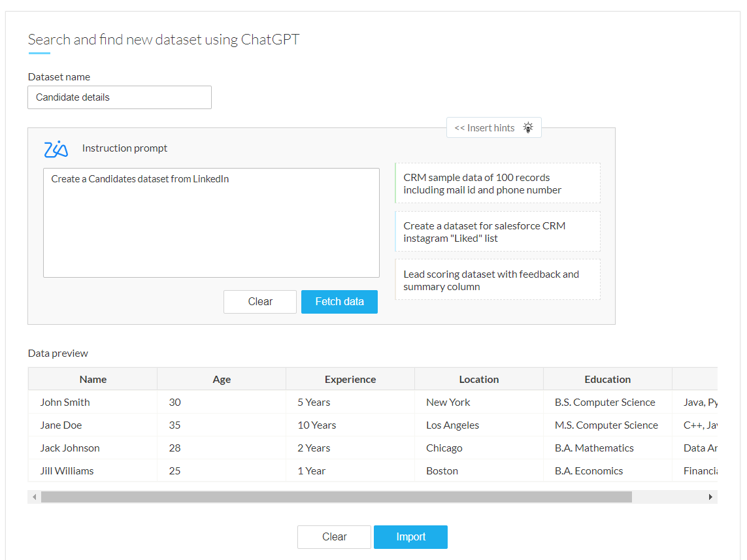Viewport: 747px width, 560px height.
Task: Click the Age column header
Action: (222, 379)
